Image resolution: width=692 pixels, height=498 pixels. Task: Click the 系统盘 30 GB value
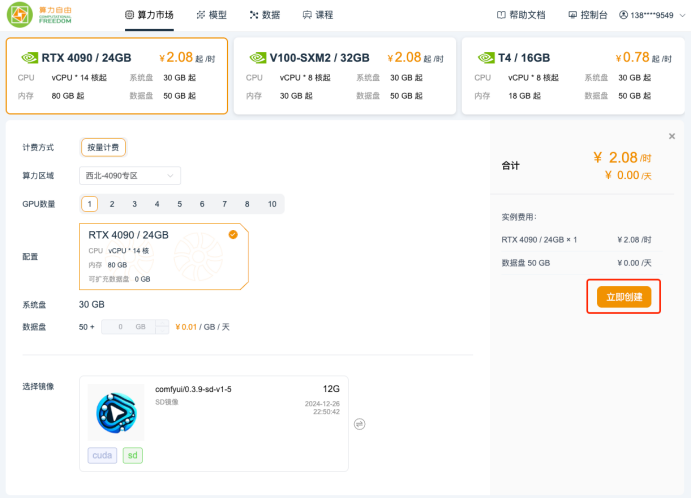(92, 305)
